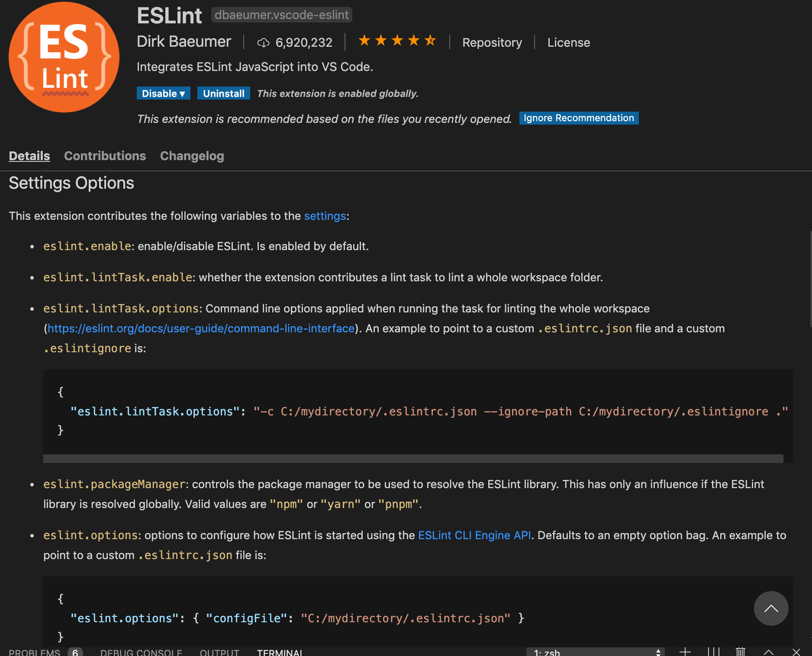Screen dimensions: 812x656
Task: Split the terminal panel
Action: (713, 652)
